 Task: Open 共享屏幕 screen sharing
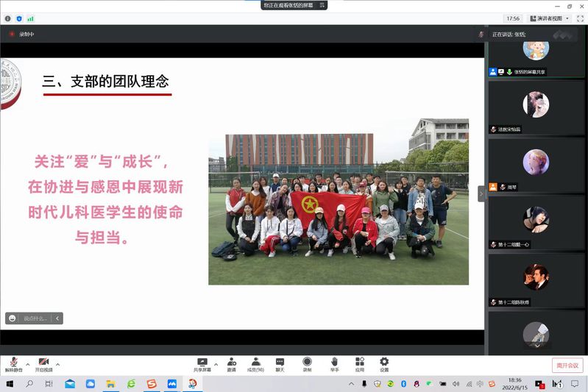tap(202, 364)
